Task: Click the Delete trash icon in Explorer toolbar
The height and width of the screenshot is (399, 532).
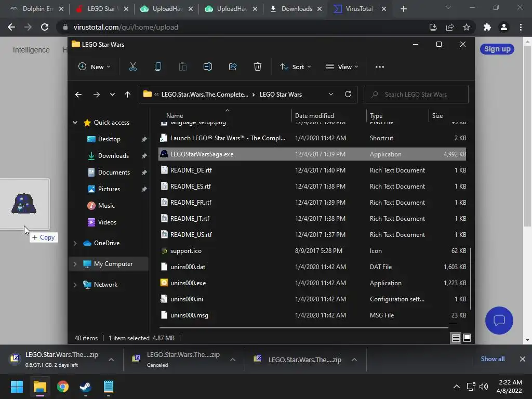Action: (258, 67)
